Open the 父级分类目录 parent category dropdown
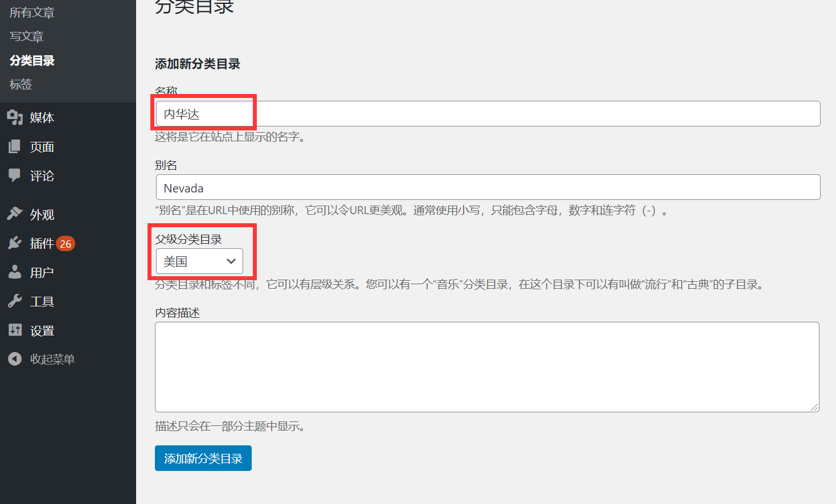 pos(198,261)
